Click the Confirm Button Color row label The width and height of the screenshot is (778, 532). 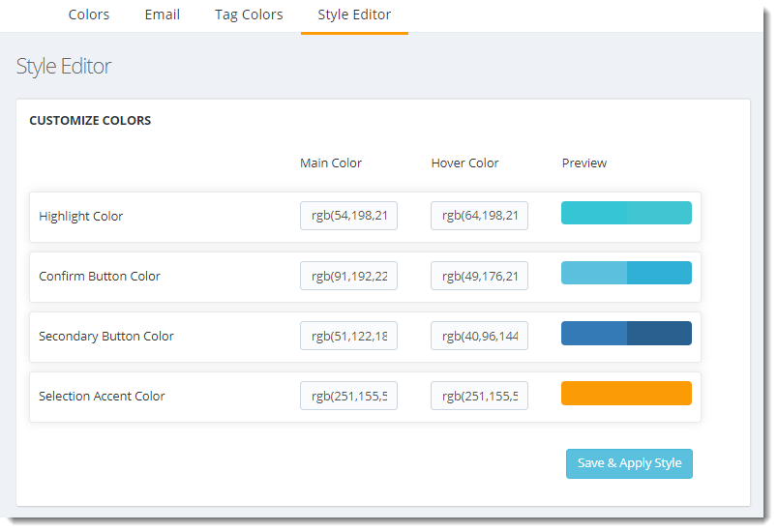[x=100, y=277]
